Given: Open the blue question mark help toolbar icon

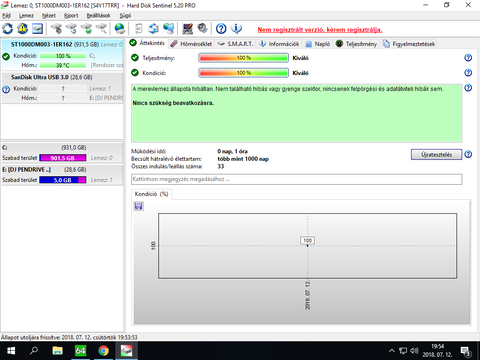Looking at the screenshot, I should (x=221, y=29).
